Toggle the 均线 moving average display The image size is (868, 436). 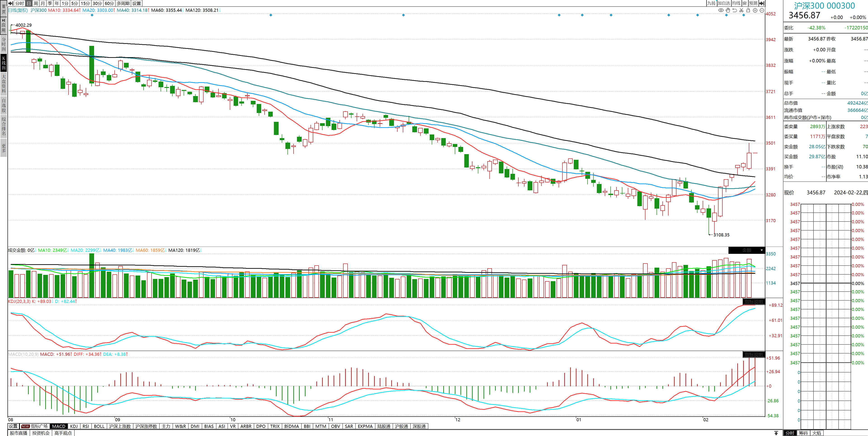(x=736, y=3)
